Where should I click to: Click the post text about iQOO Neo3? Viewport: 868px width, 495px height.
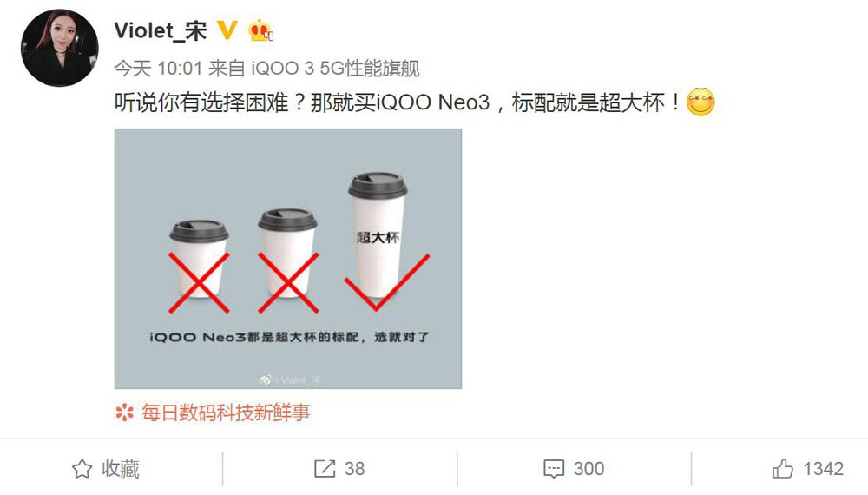pos(397,102)
